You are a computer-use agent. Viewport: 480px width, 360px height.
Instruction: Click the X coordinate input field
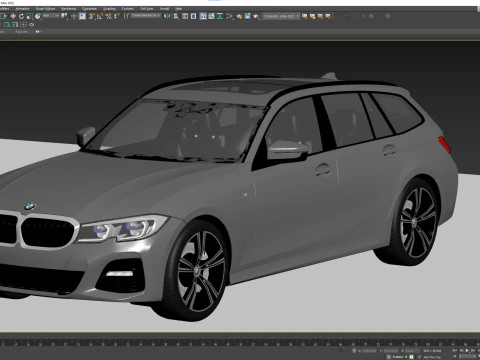click(369, 351)
